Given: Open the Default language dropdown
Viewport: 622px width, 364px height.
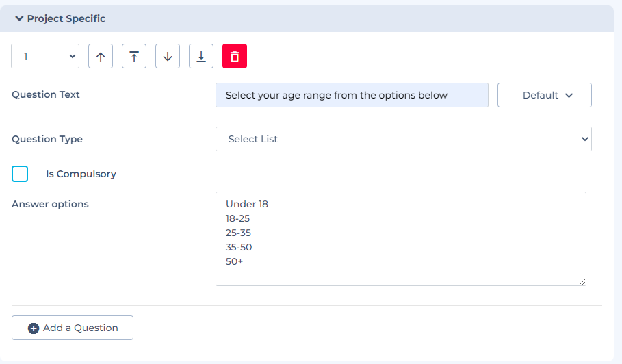Looking at the screenshot, I should (544, 95).
